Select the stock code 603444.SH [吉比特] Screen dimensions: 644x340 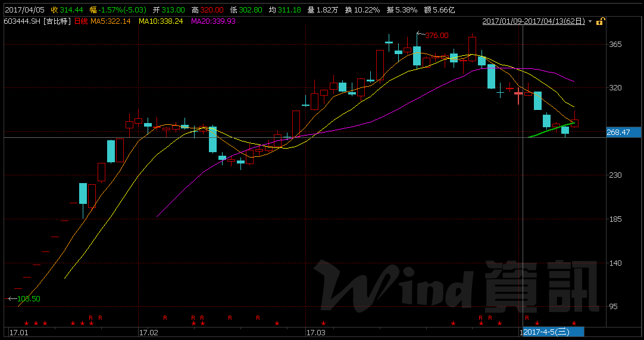pos(37,21)
